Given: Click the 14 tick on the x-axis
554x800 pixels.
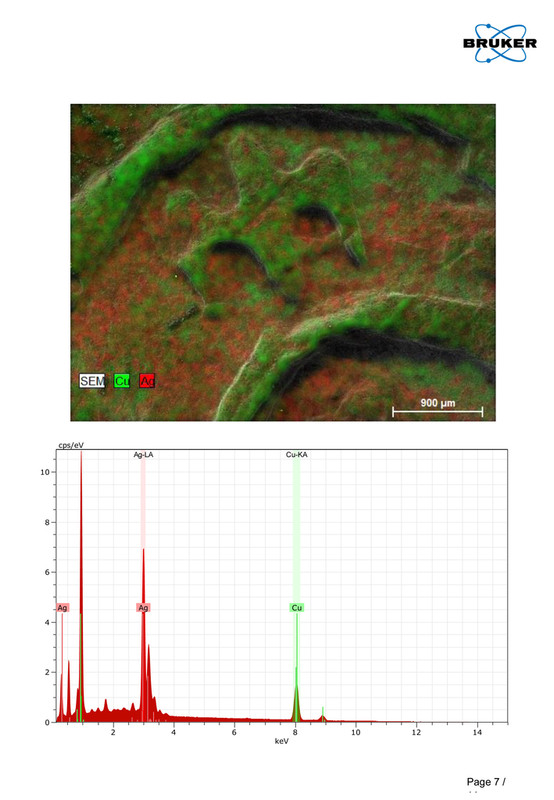Looking at the screenshot, I should click(477, 732).
